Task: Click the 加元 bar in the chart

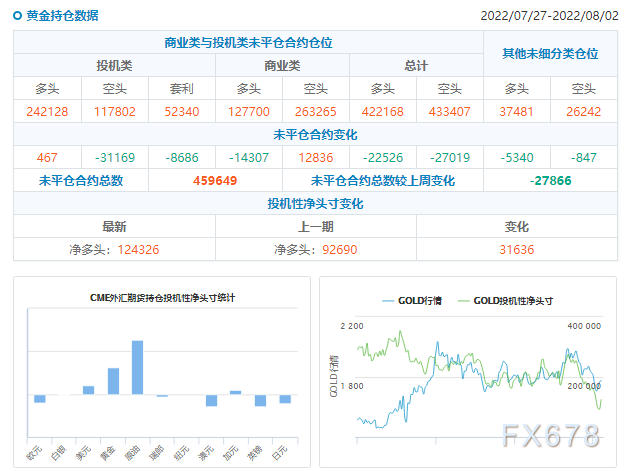Action: tap(235, 392)
